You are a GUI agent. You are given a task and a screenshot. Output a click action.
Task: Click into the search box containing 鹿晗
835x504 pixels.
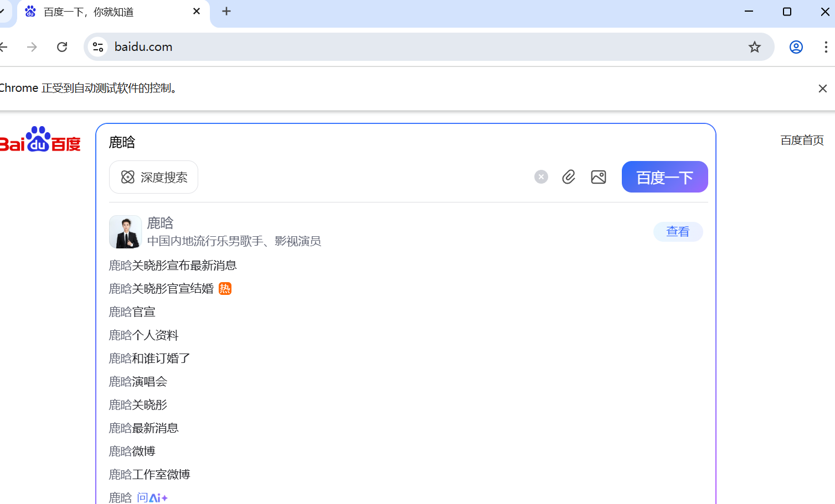407,142
